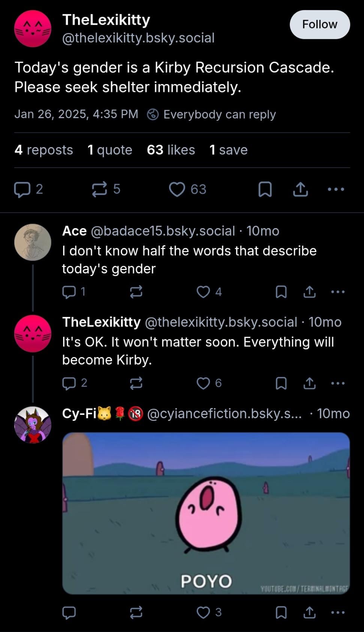Save Cy-Fi's reply with bookmark icon
The height and width of the screenshot is (632, 364).
tap(281, 612)
